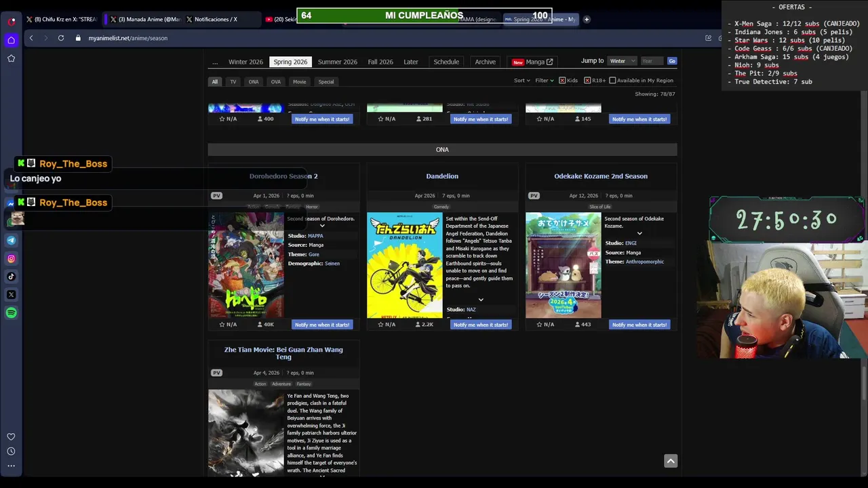The width and height of the screenshot is (868, 488).
Task: Switch to the Fall 2026 season tab
Action: pyautogui.click(x=380, y=62)
